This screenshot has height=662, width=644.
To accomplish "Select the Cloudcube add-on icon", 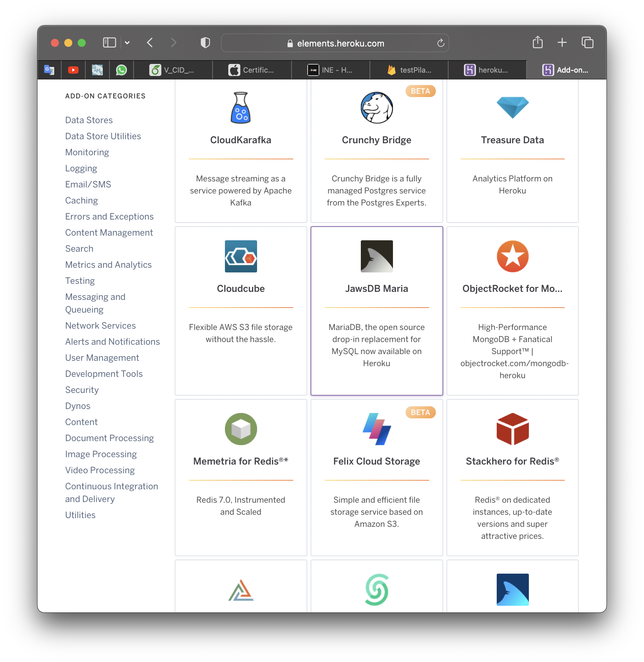I will pyautogui.click(x=240, y=256).
